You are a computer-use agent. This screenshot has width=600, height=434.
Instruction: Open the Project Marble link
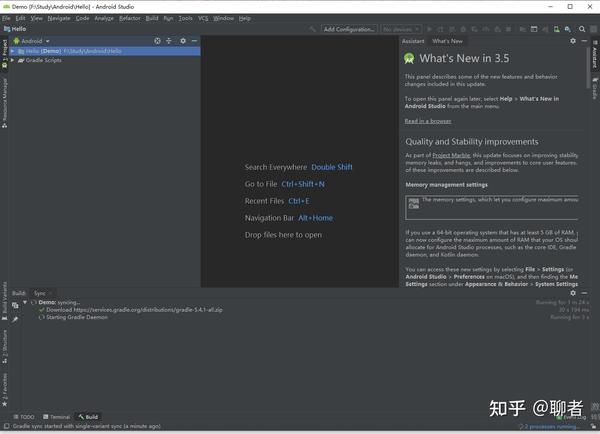tap(451, 155)
